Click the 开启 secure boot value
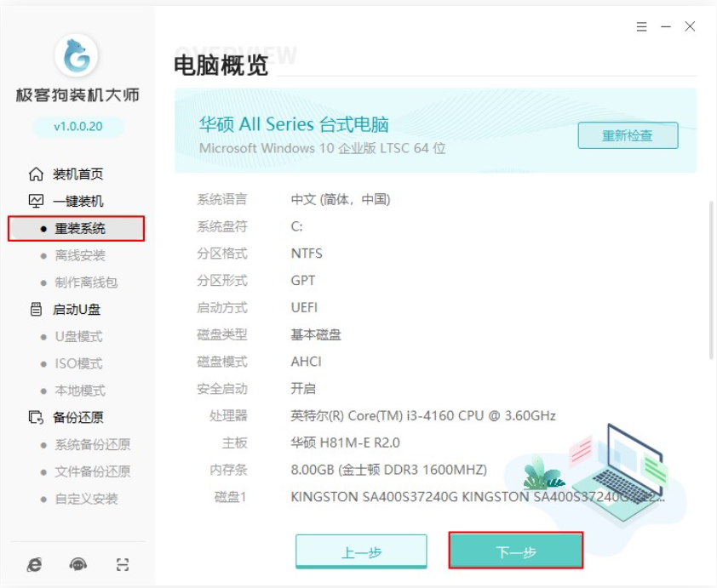 tap(303, 389)
